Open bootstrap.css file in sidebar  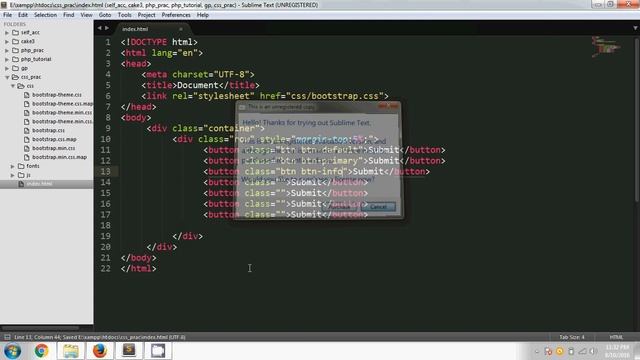tap(48, 131)
